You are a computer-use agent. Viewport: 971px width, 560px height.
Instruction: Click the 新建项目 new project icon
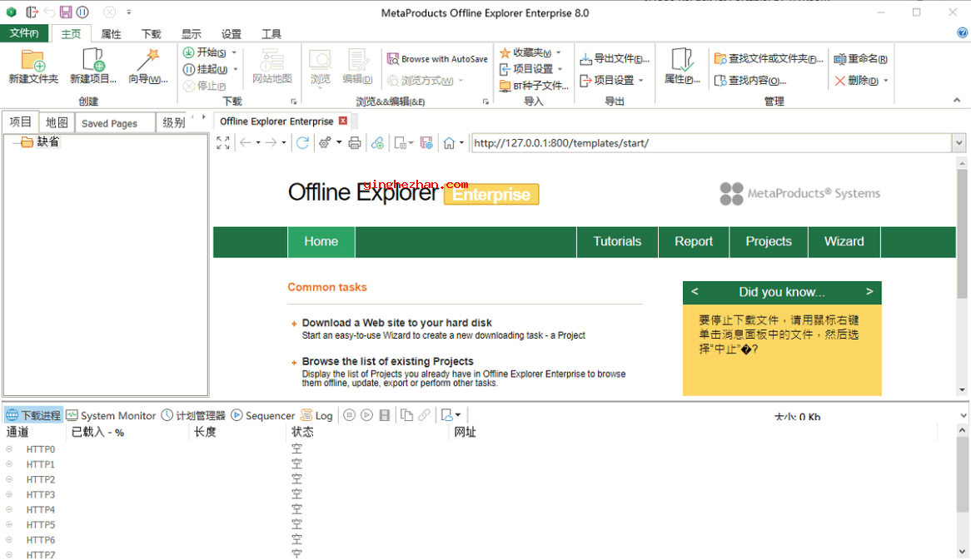pos(93,61)
